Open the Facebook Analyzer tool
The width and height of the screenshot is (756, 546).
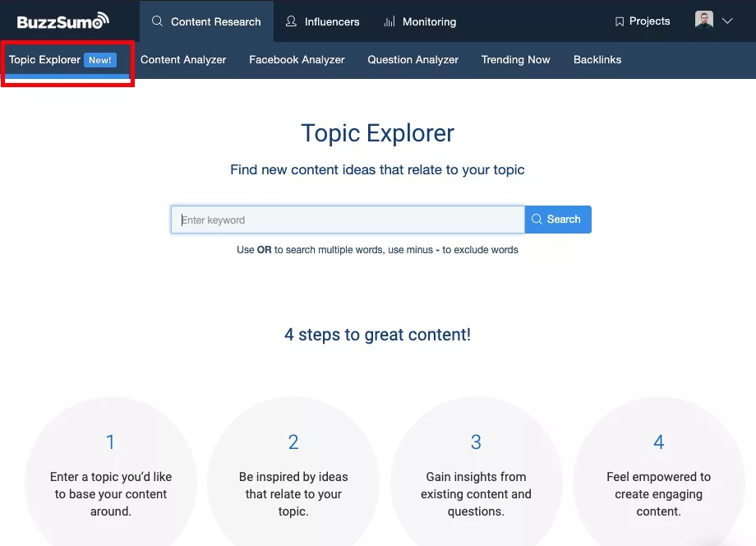pos(296,59)
